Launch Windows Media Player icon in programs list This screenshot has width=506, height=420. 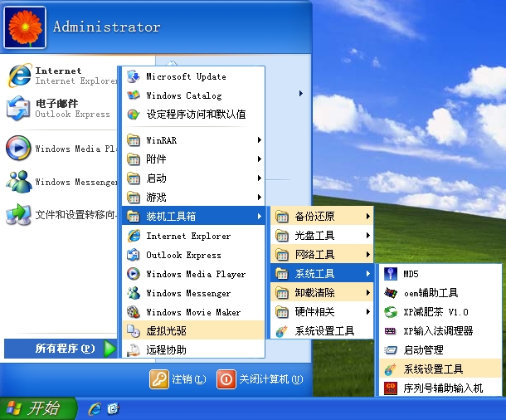134,274
